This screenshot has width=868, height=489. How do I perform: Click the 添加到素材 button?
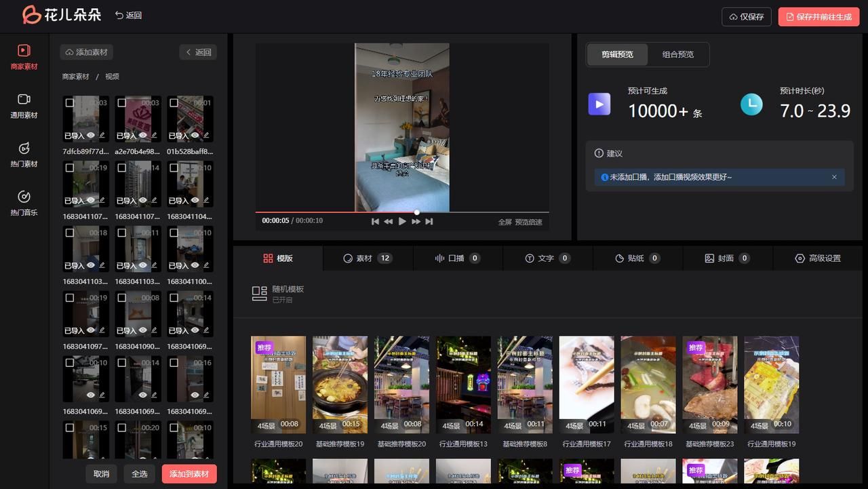point(189,473)
